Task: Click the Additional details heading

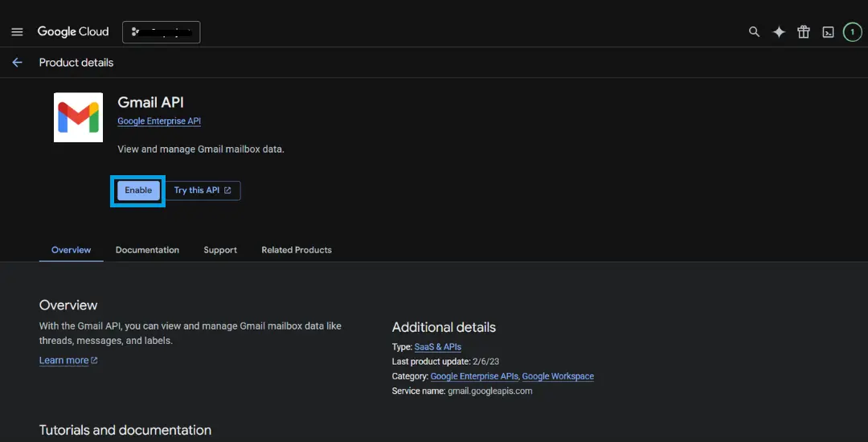Action: click(x=444, y=328)
